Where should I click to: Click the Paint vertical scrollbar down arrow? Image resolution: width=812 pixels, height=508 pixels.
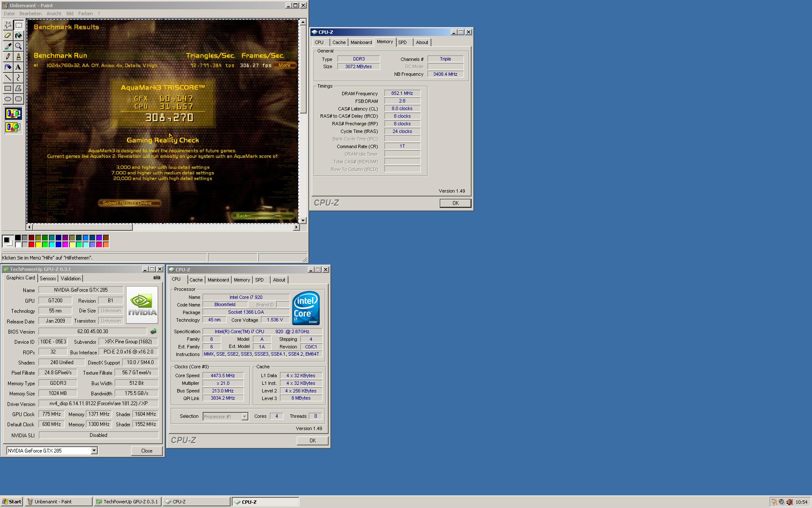(303, 221)
